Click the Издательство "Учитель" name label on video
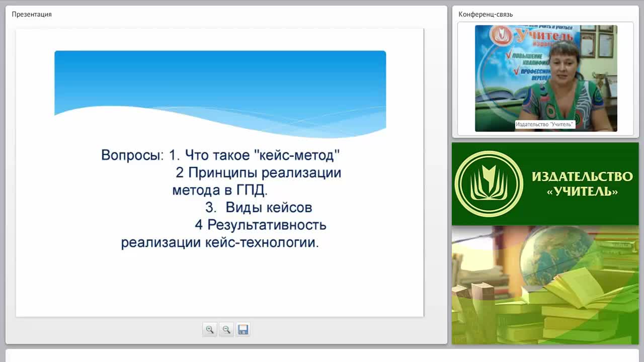 (545, 124)
